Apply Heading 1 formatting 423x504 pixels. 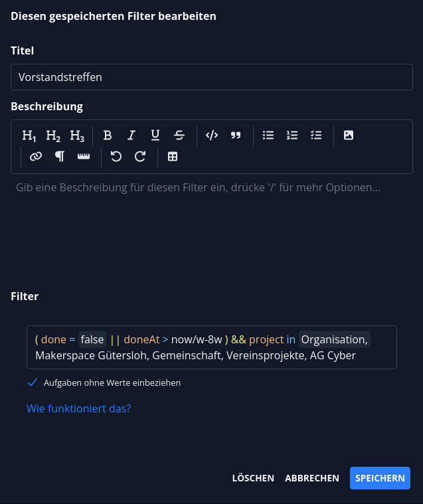tap(29, 135)
